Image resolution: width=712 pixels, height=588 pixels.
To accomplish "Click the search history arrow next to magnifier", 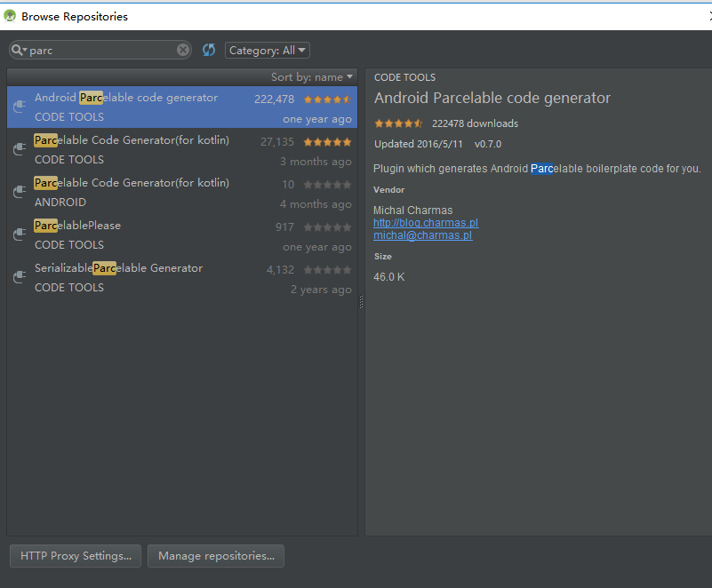I will (x=25, y=49).
